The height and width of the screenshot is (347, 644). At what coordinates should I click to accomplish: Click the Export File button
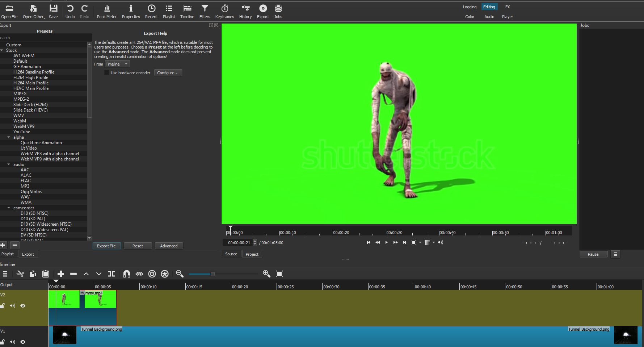(x=106, y=246)
